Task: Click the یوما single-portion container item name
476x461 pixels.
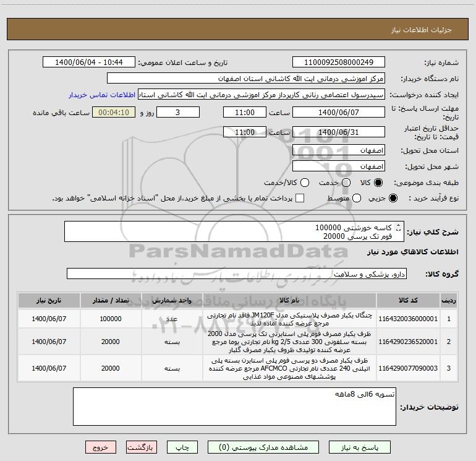Action: pos(289,342)
